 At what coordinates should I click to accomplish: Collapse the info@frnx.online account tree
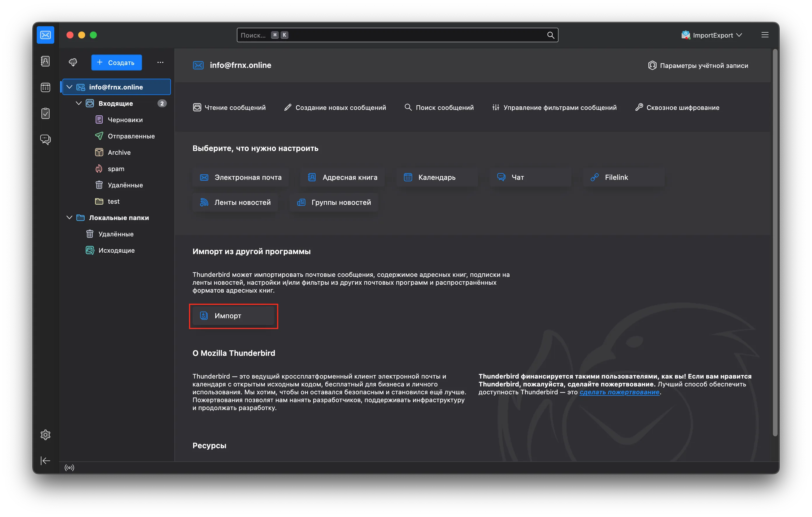pos(69,87)
